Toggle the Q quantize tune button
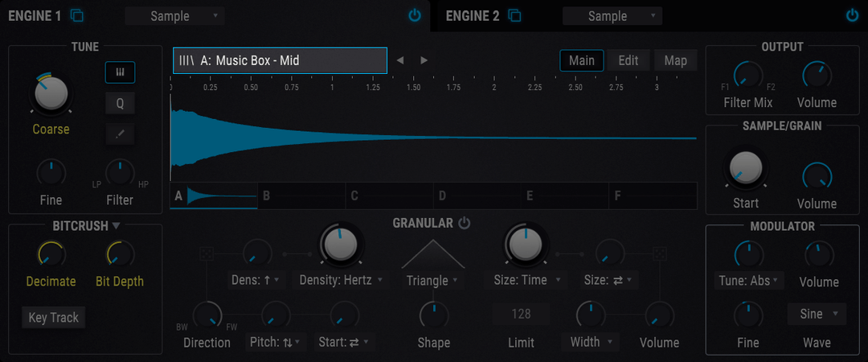The image size is (868, 362). click(x=120, y=102)
